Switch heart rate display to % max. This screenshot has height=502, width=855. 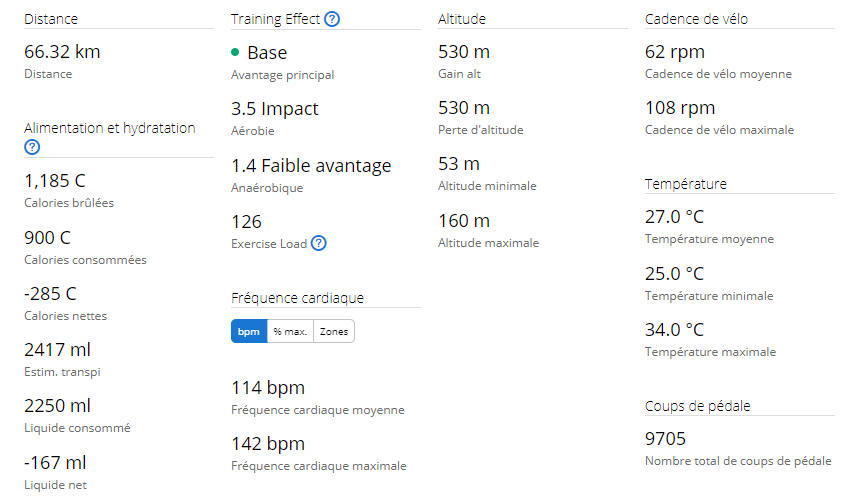pyautogui.click(x=290, y=331)
